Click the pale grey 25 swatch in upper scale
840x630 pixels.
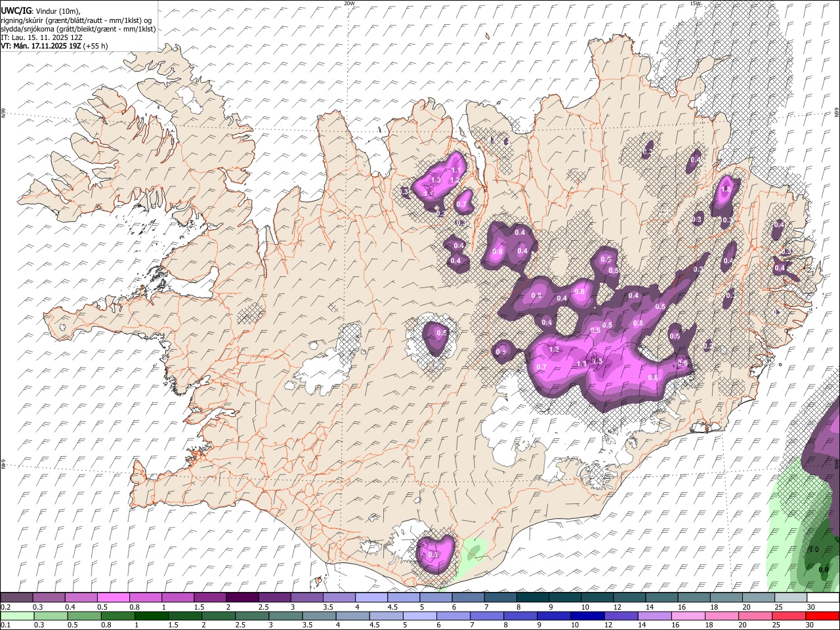(x=791, y=598)
